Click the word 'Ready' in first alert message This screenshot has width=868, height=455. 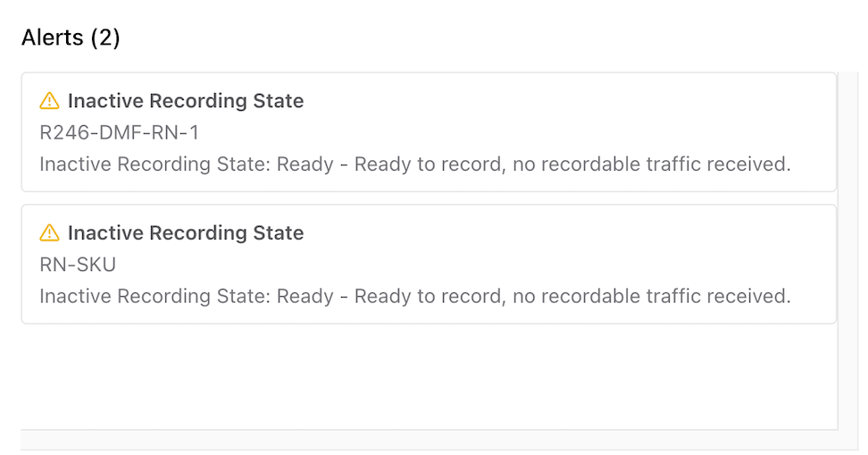[x=305, y=164]
